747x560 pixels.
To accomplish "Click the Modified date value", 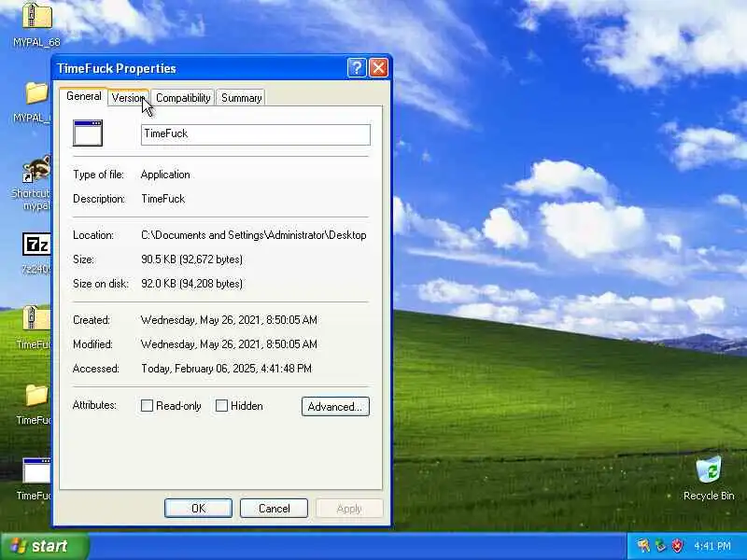I will click(x=229, y=344).
